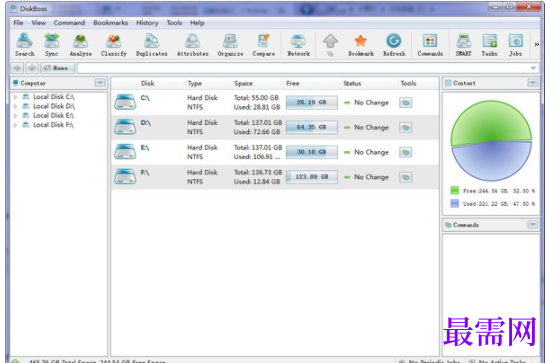Open the History menu
Image resolution: width=555 pixels, height=363 pixels.
pos(147,23)
